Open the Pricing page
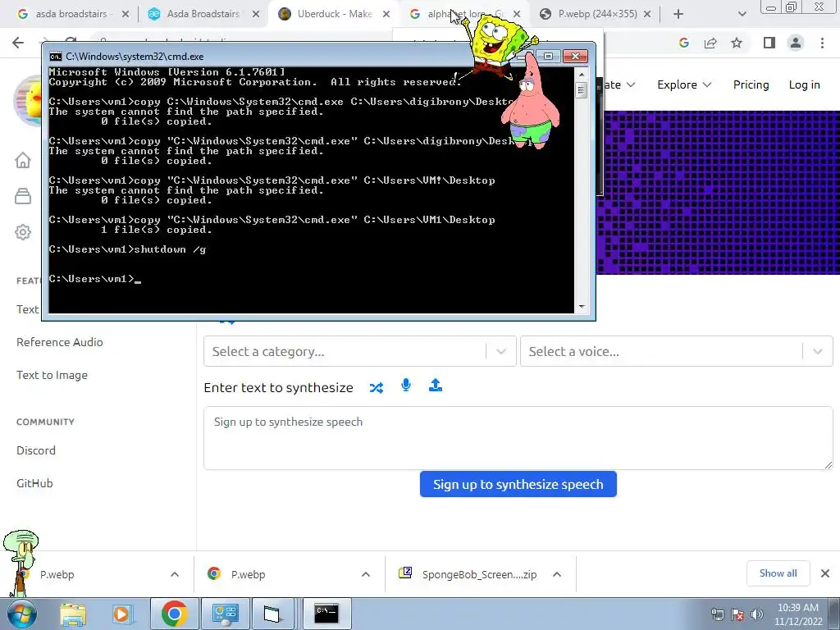 coord(751,84)
